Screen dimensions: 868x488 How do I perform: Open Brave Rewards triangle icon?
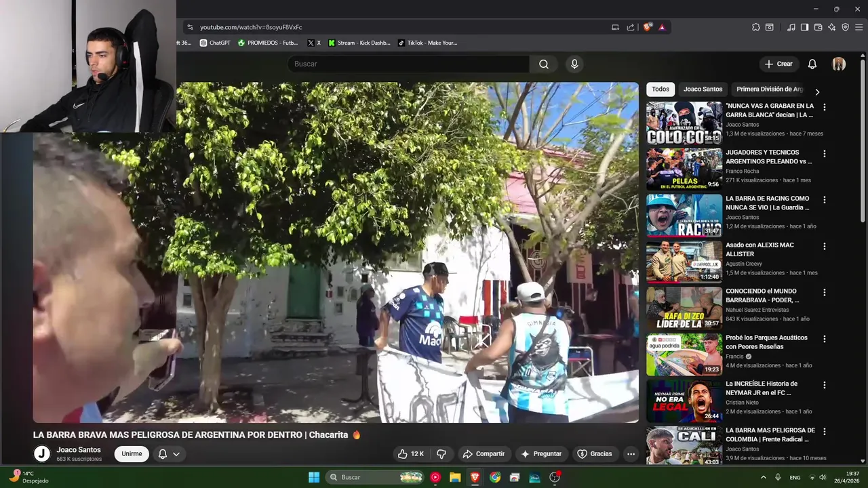(662, 27)
